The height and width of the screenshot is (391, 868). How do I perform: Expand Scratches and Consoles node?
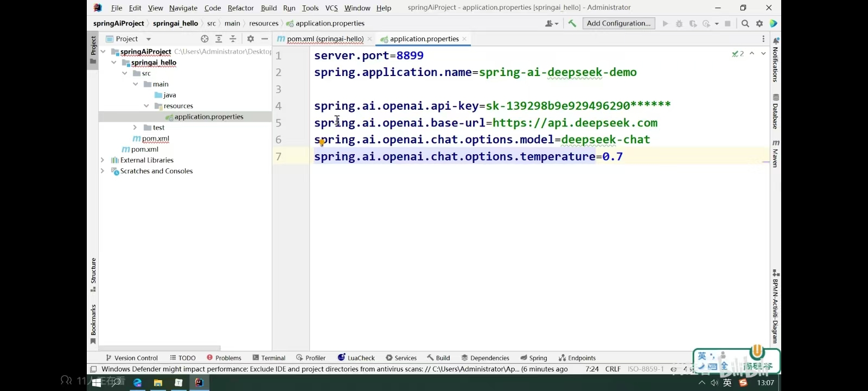coord(103,171)
